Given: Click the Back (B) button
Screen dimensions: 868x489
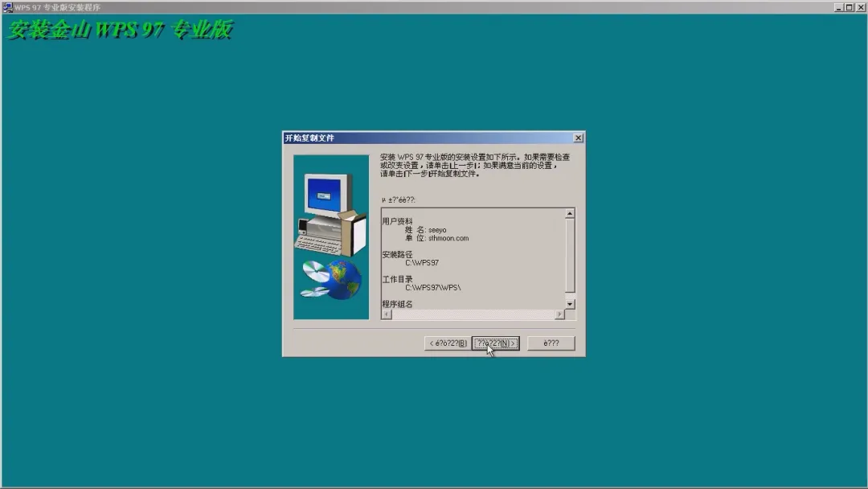Looking at the screenshot, I should [448, 343].
